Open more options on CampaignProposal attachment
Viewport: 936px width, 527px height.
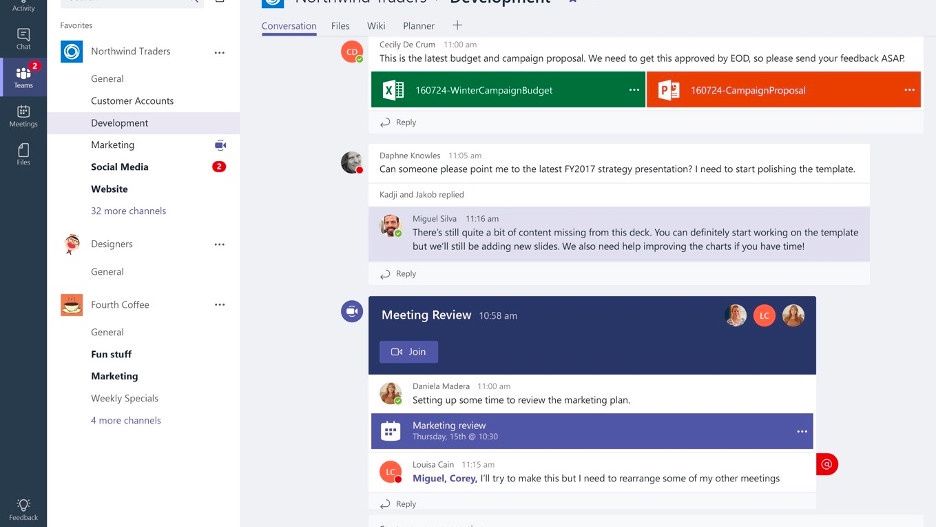[x=909, y=90]
